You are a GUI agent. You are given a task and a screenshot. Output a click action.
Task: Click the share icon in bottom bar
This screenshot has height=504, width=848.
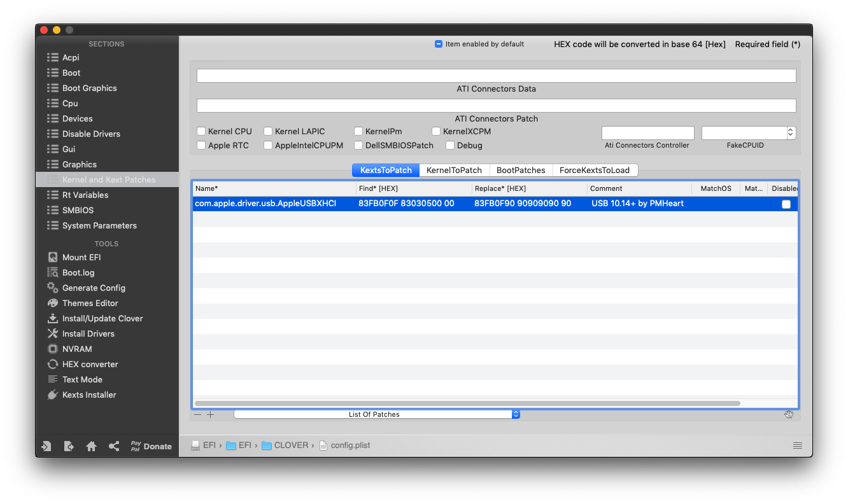coord(114,446)
